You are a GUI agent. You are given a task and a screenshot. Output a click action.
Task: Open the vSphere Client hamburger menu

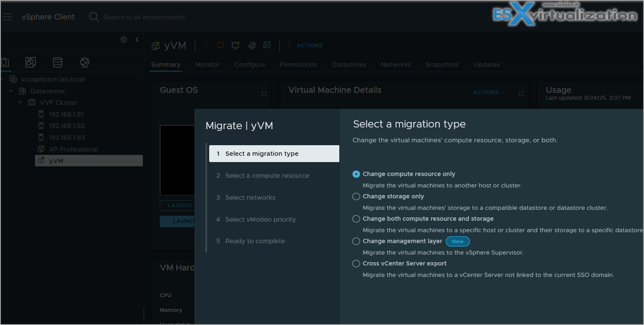point(7,17)
